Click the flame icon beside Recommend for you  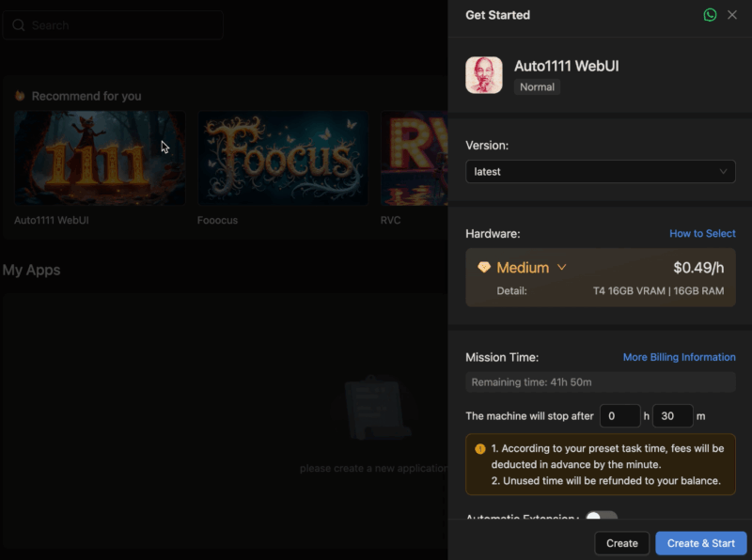point(20,96)
